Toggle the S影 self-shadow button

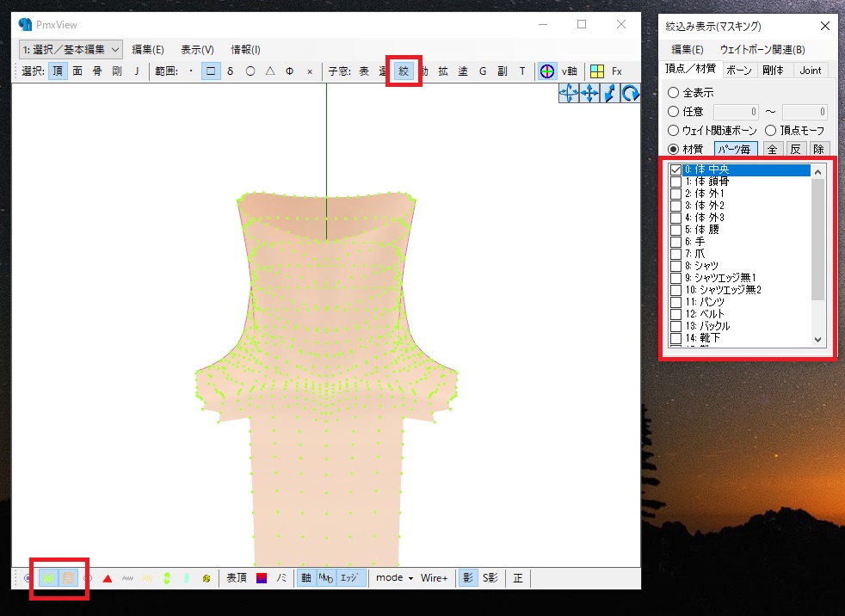tap(490, 578)
